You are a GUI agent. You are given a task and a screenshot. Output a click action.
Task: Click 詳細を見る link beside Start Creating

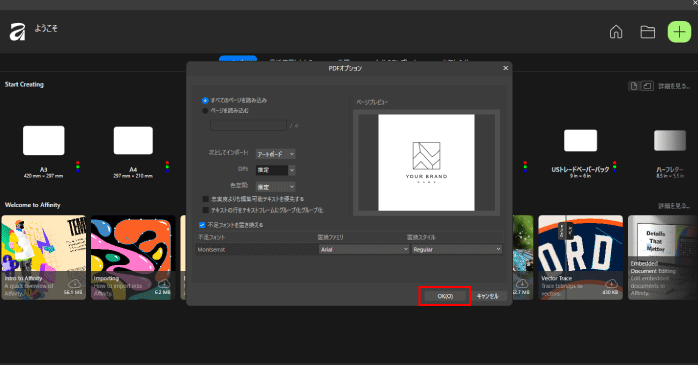click(x=674, y=86)
